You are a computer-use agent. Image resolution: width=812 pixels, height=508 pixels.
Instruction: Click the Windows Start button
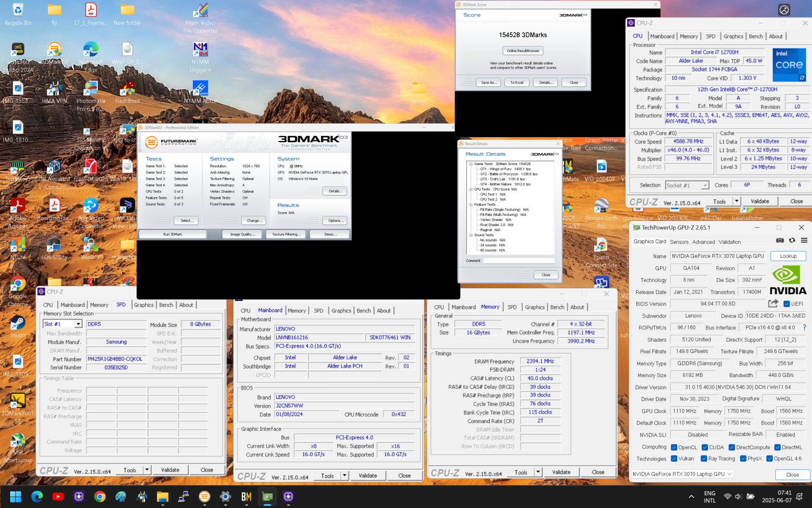pos(16,497)
